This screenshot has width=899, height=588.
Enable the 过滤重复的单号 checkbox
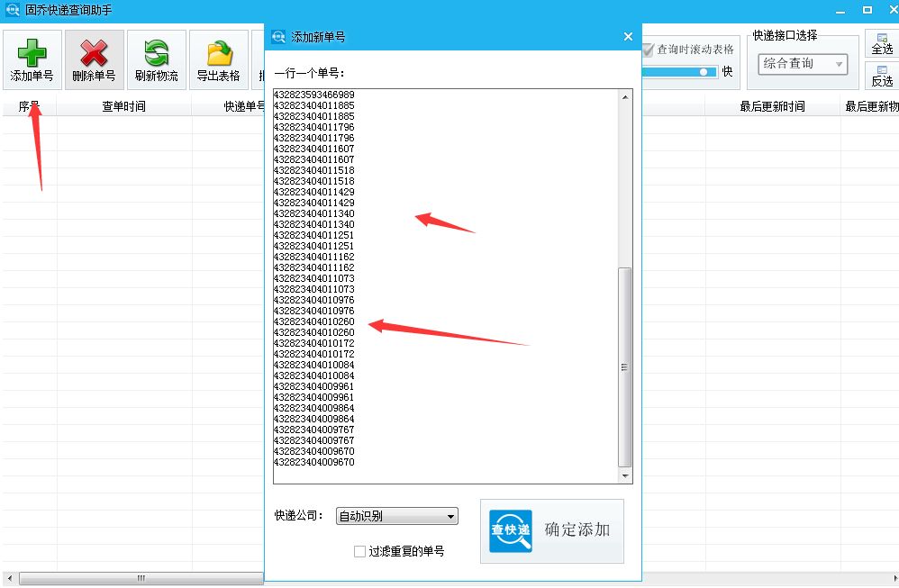click(359, 551)
